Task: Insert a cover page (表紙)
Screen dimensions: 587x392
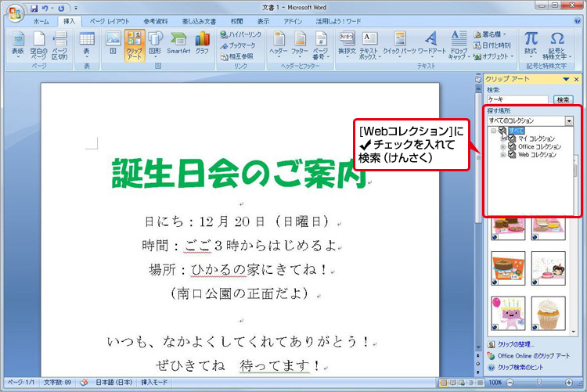Action: coord(17,45)
